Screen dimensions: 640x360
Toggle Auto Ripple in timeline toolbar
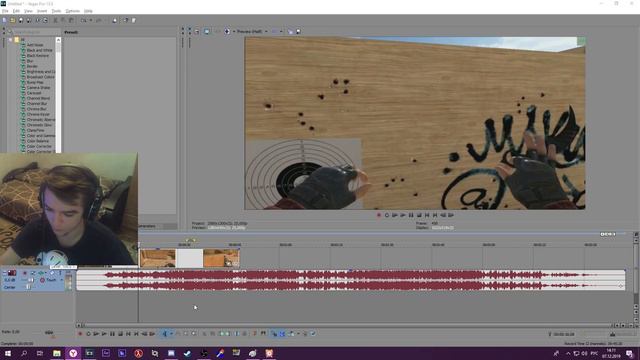[291, 333]
